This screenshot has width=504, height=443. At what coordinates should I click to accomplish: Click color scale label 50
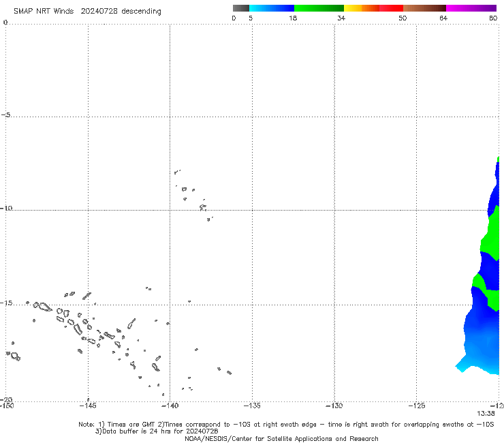403,18
